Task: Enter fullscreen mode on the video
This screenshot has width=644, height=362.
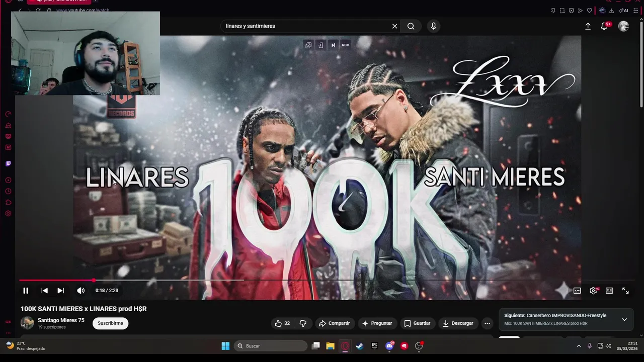Action: click(x=625, y=291)
